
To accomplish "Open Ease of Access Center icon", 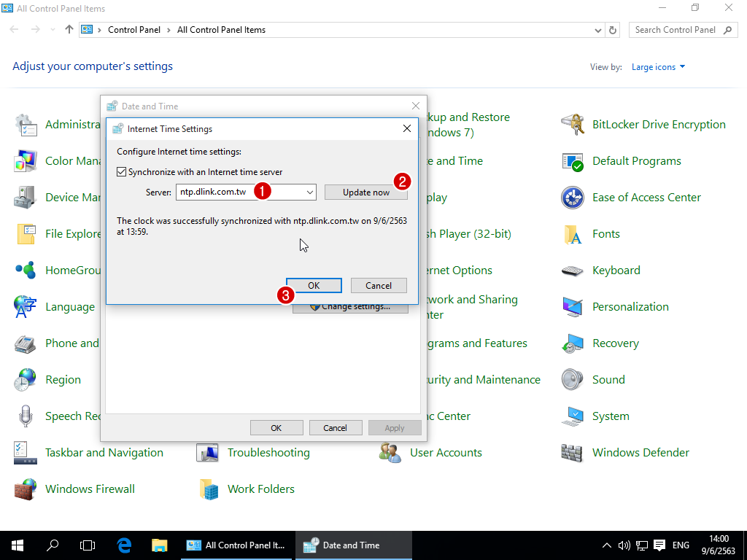I will click(573, 198).
